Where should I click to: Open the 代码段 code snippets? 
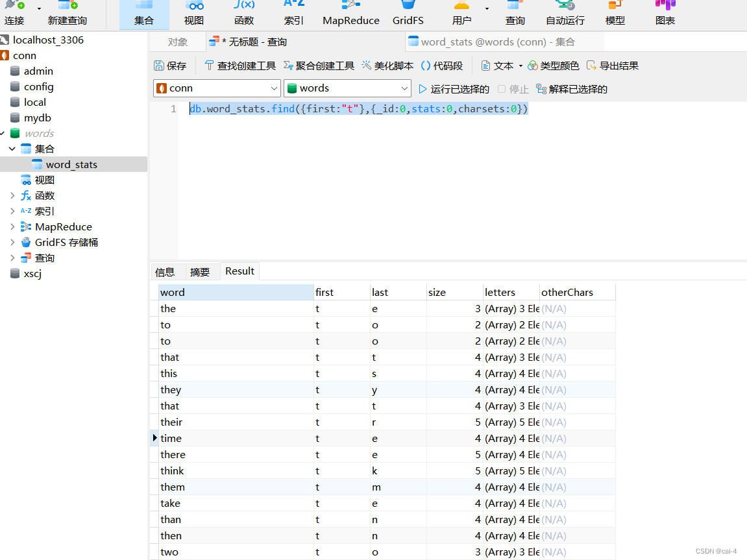point(442,66)
